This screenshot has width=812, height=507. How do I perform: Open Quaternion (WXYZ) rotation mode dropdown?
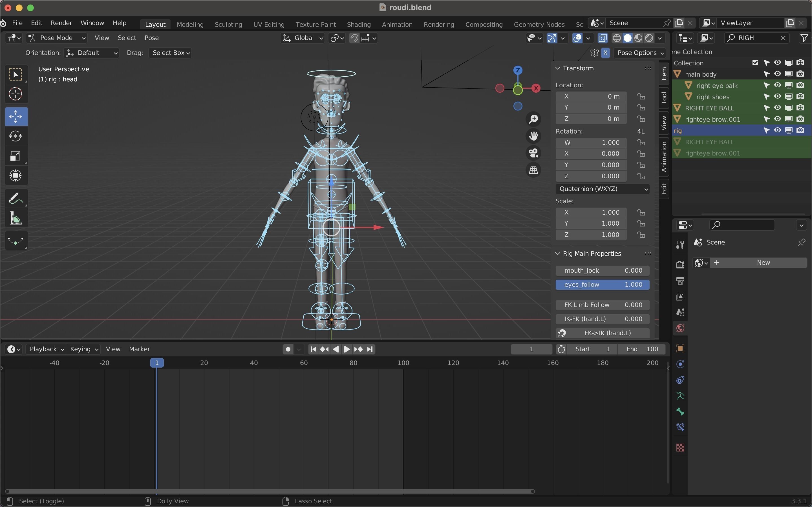tap(602, 189)
